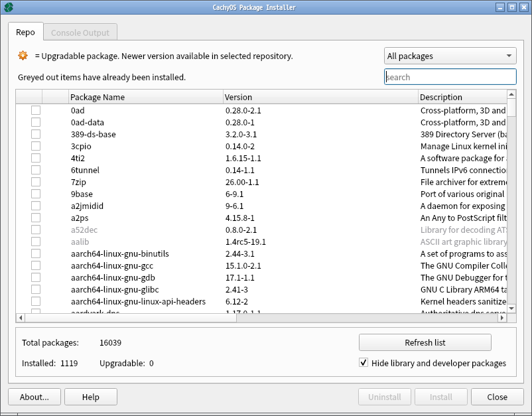532x416 pixels.
Task: Click the orange upgradable package gear icon
Action: 23,56
